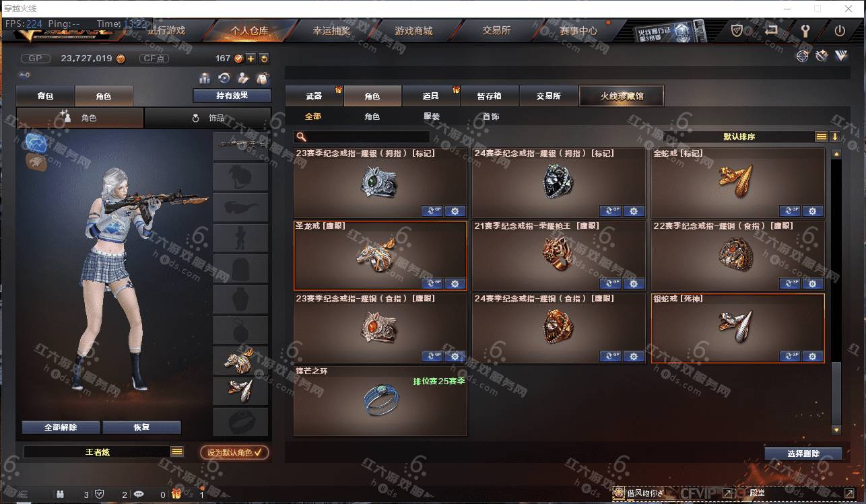This screenshot has height=504, width=866.
Task: Open the 游戏商城 top menu
Action: (x=413, y=30)
